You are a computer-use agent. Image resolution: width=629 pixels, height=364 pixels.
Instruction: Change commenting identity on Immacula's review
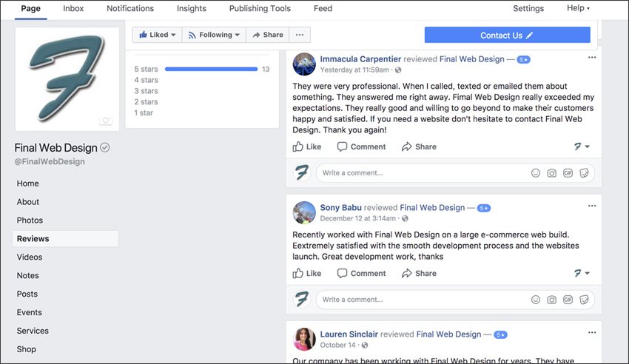click(x=581, y=146)
